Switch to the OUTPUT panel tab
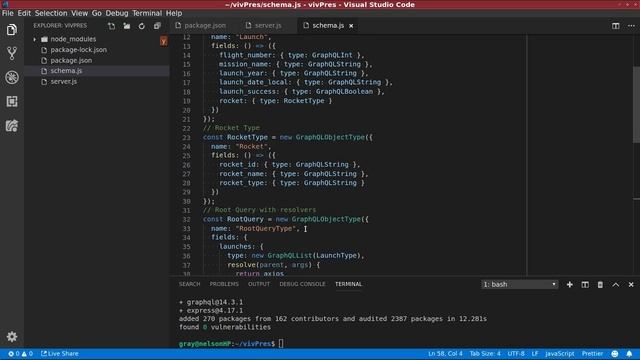This screenshot has height=360, width=640. (259, 284)
